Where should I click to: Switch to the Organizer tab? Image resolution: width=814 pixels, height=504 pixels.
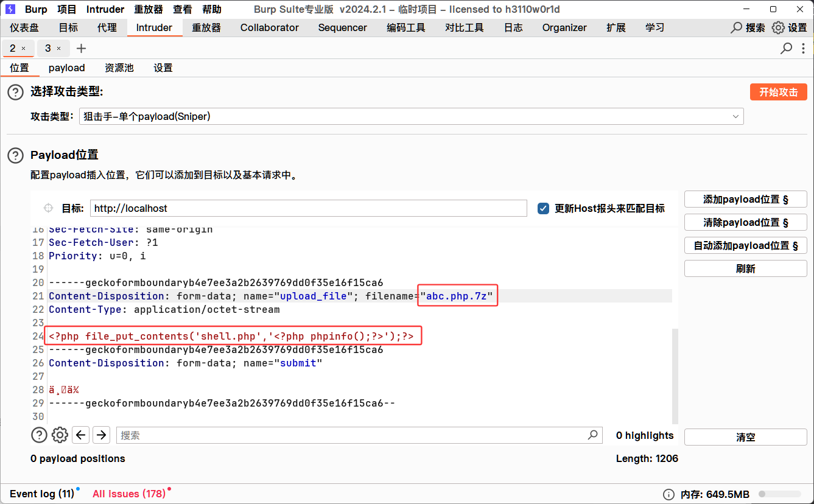coord(564,28)
